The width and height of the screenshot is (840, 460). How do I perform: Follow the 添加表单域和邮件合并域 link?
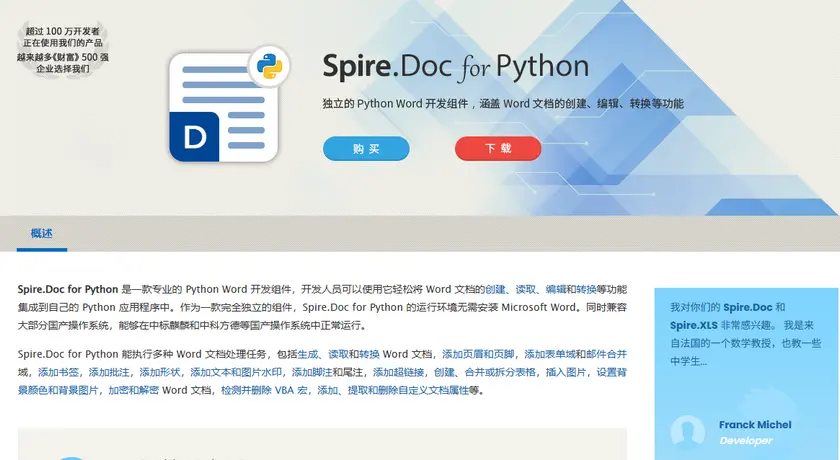(x=575, y=354)
